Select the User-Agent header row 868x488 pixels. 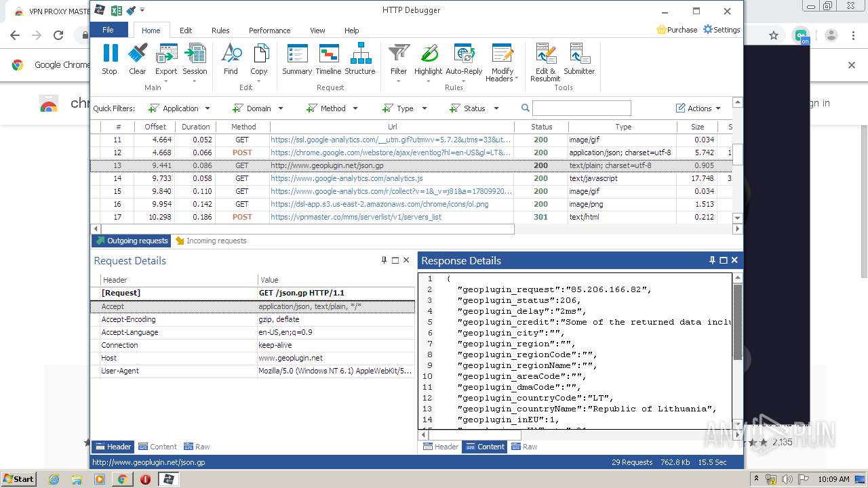point(253,371)
